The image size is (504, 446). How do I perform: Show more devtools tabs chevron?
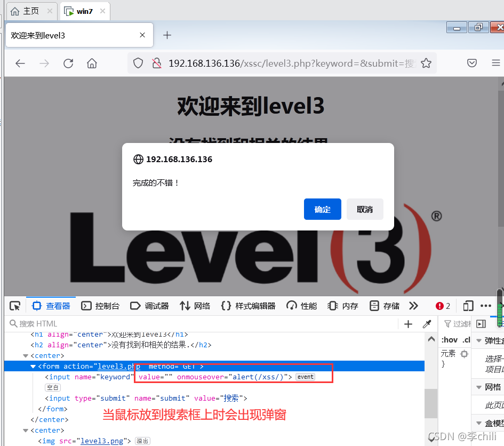click(x=414, y=306)
